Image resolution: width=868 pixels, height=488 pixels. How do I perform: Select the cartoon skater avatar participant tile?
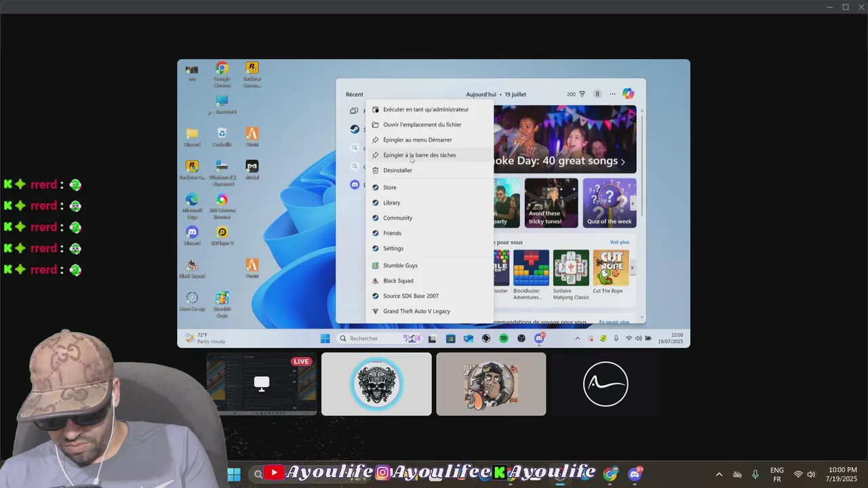coord(491,384)
